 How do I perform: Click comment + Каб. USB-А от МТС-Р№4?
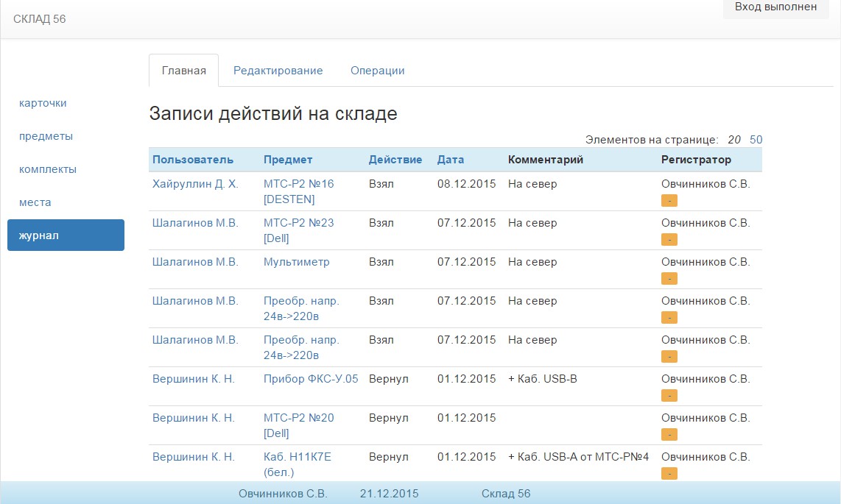(x=579, y=457)
